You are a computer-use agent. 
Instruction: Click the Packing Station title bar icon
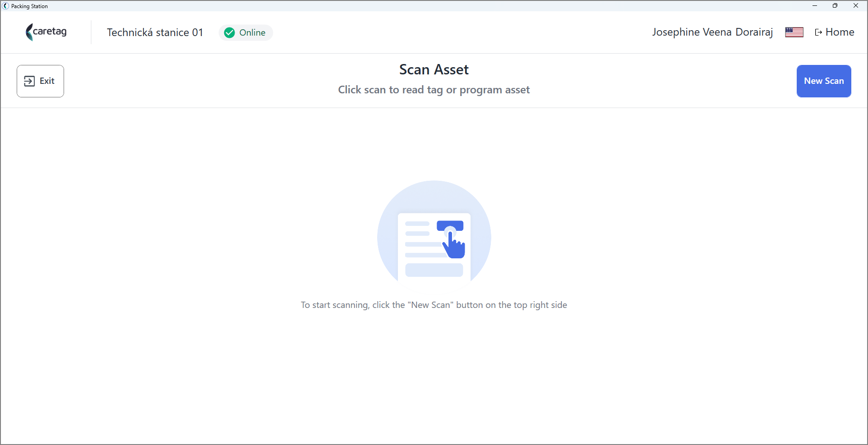tap(5, 6)
